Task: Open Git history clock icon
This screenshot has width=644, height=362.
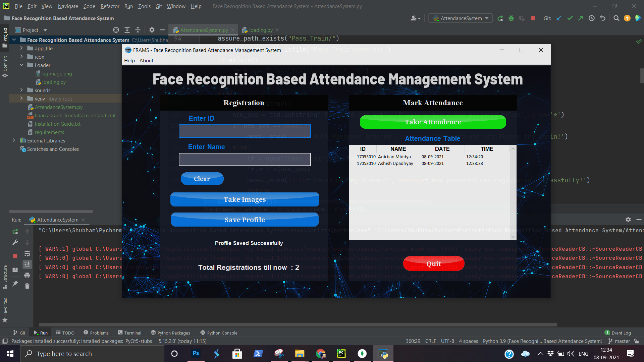Action: (x=592, y=18)
